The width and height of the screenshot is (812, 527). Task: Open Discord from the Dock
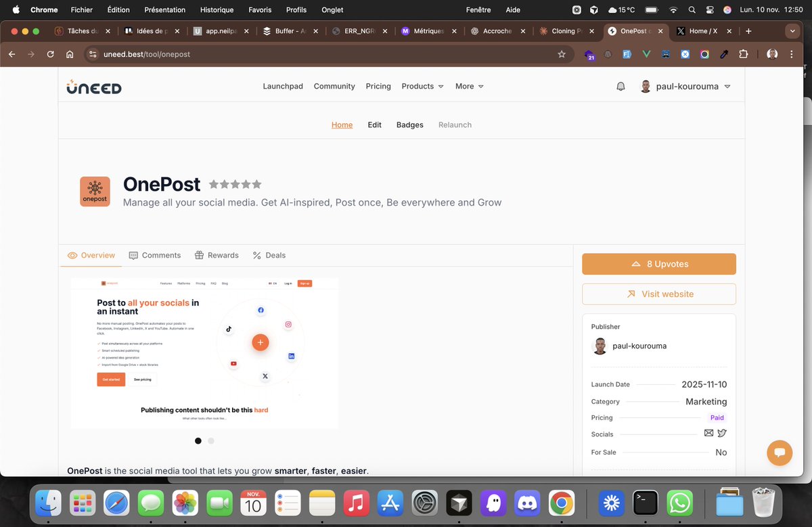point(528,503)
